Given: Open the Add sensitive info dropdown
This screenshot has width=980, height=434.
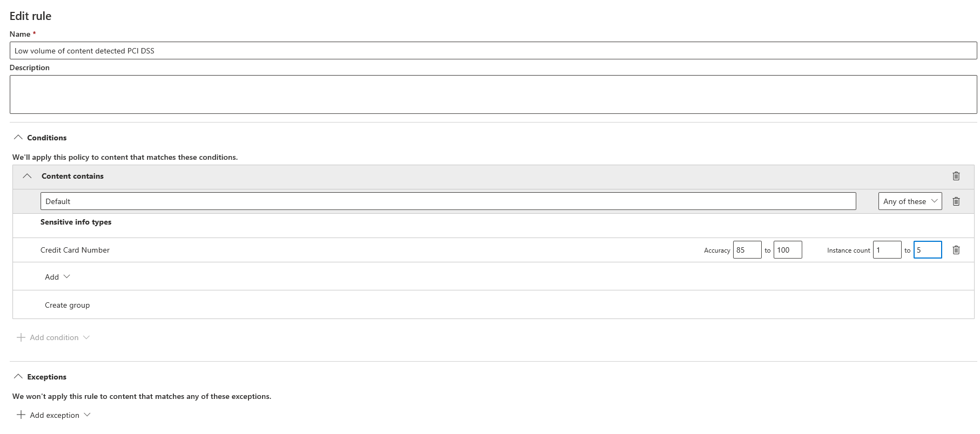Looking at the screenshot, I should 57,277.
